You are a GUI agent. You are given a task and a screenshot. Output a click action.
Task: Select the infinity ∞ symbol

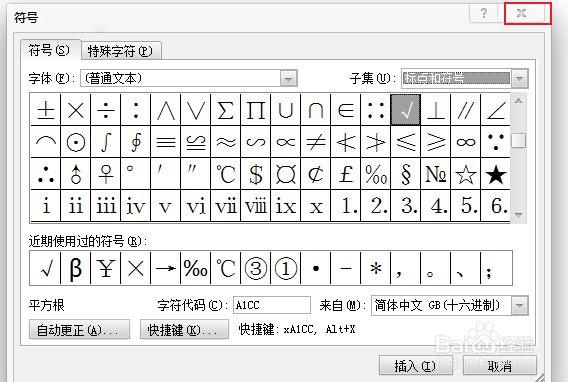click(x=466, y=142)
